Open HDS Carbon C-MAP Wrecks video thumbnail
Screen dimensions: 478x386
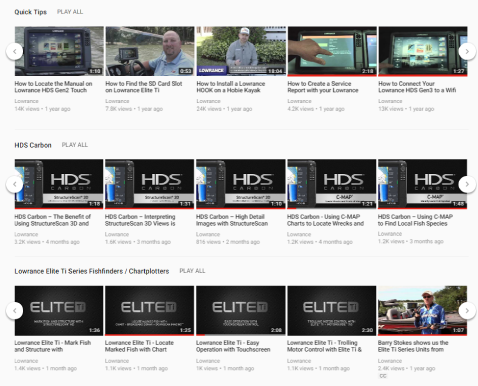[332, 184]
